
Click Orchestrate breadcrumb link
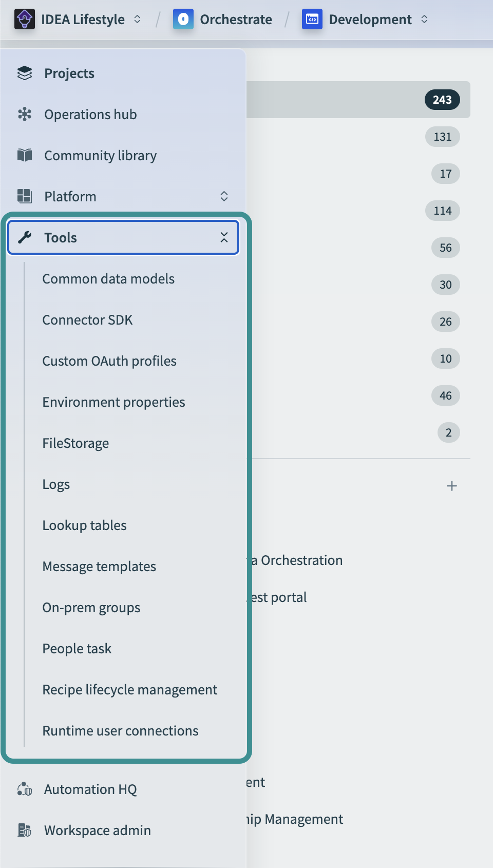pyautogui.click(x=236, y=20)
